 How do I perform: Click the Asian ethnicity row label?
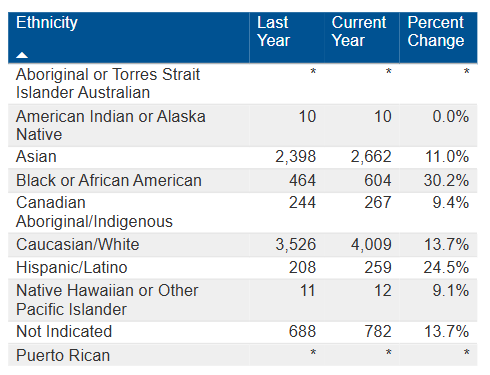tap(36, 157)
